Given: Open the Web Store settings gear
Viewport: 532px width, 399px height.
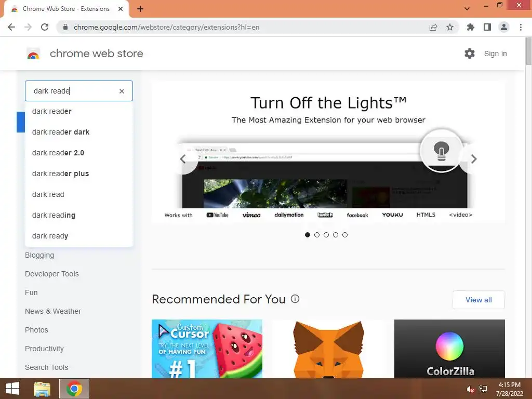Looking at the screenshot, I should coord(470,54).
